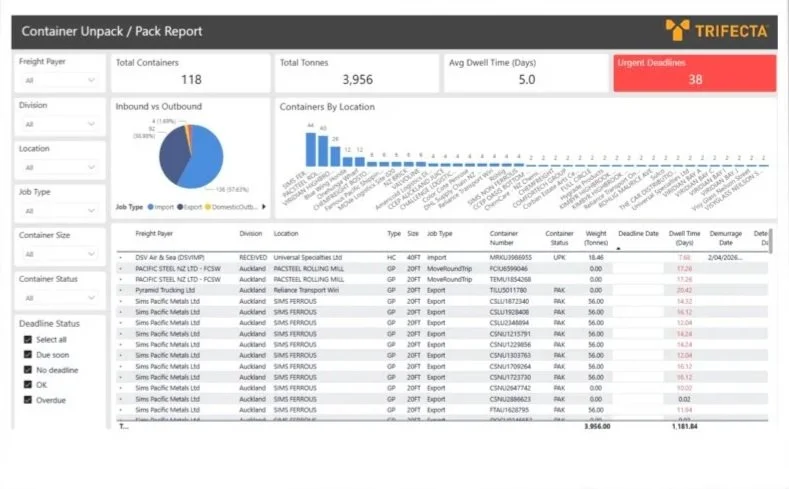Click the Container Number column header
Viewport: 789px width, 489px height.
coord(503,238)
